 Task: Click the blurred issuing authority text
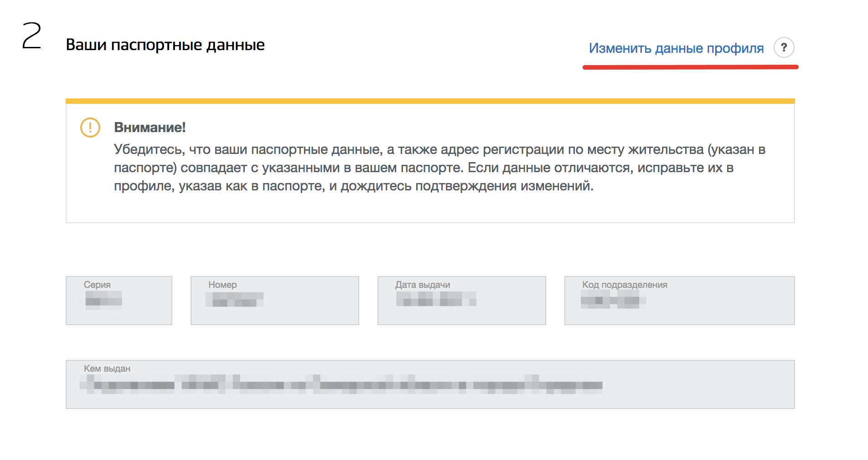click(x=341, y=385)
